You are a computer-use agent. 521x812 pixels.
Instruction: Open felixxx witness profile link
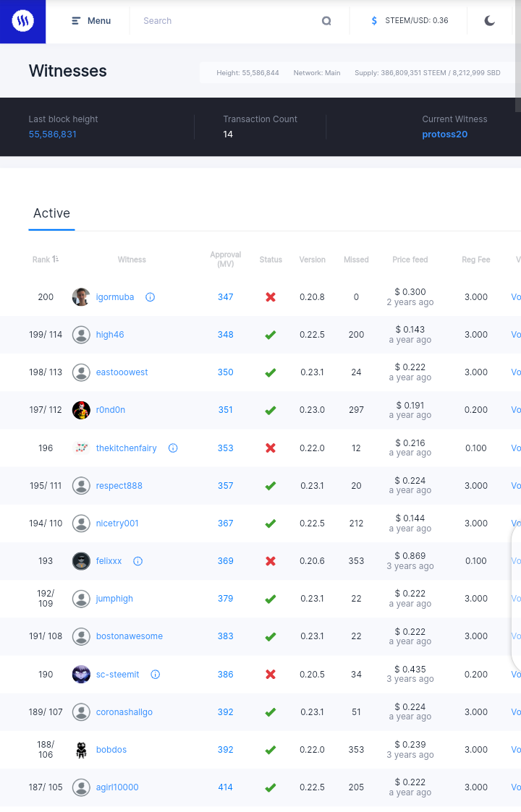[109, 561]
